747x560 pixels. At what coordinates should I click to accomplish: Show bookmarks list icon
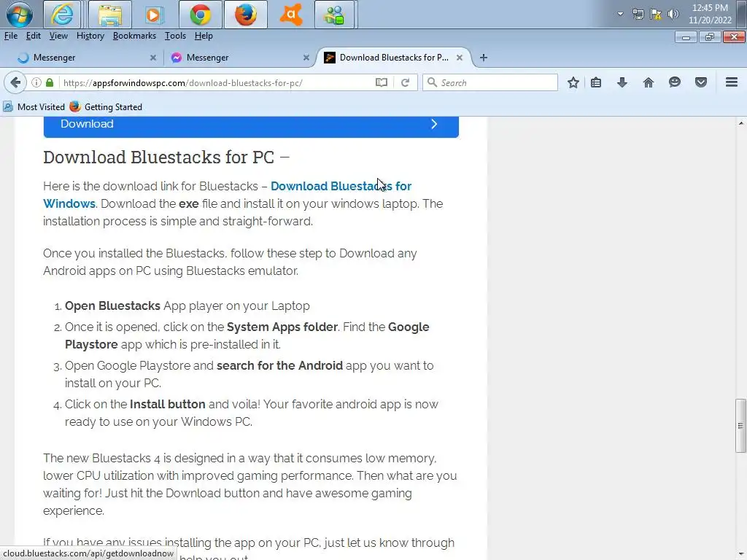click(x=595, y=82)
